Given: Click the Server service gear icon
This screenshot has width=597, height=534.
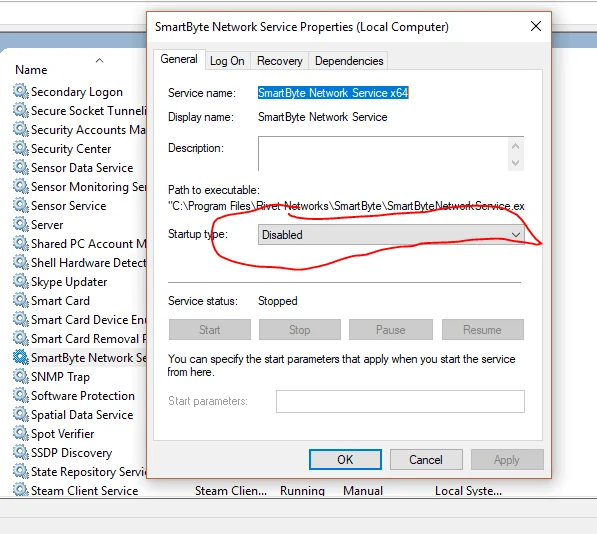Looking at the screenshot, I should 21,225.
